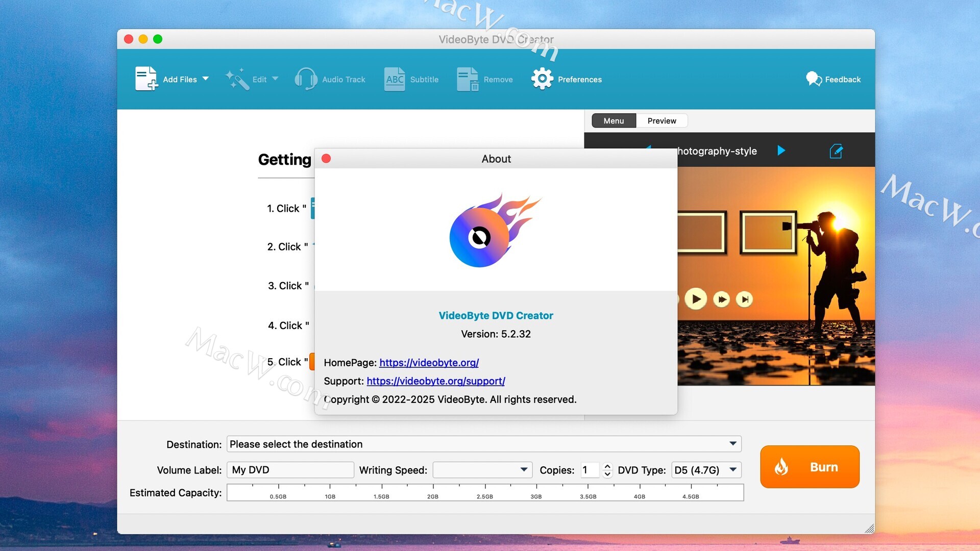
Task: Open the Destination dropdown
Action: (732, 444)
